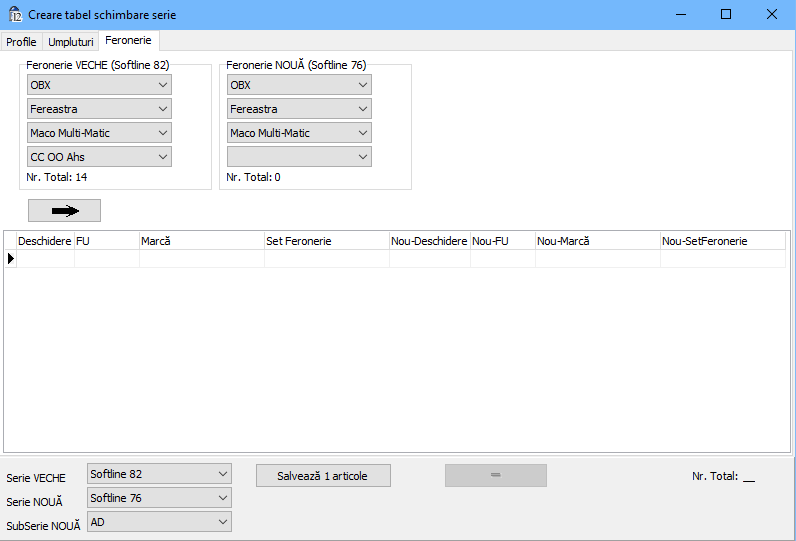Click Salvează 1 articole button
This screenshot has height=541, width=796.
pos(322,476)
